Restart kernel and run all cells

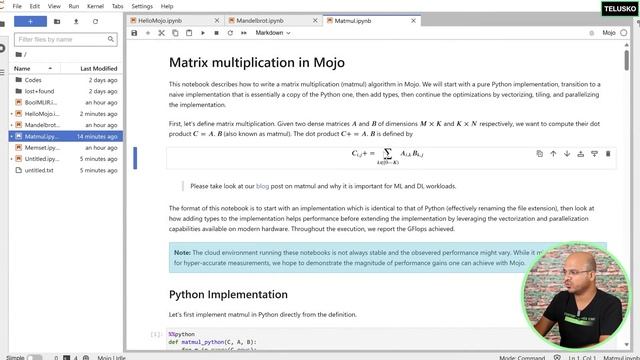244,33
